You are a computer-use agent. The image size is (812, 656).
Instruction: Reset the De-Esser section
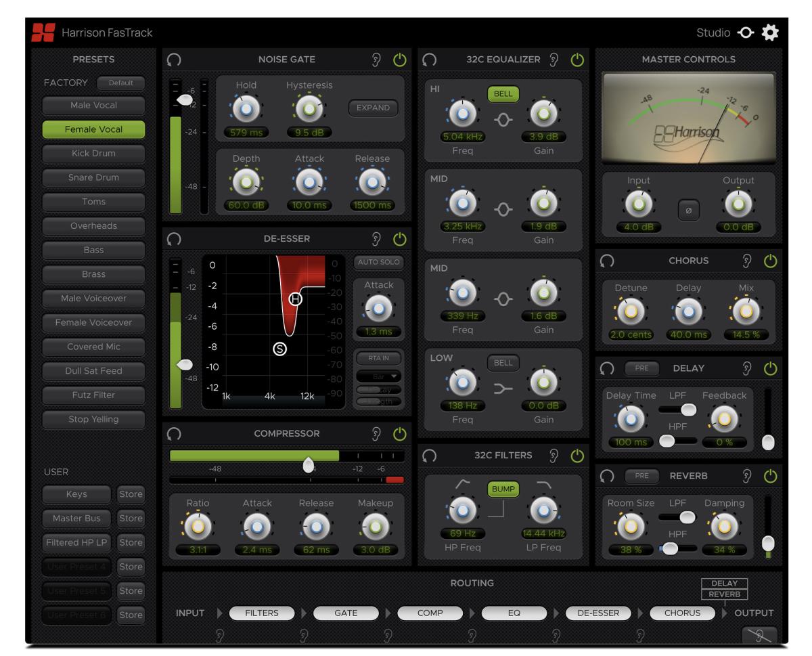[x=174, y=239]
